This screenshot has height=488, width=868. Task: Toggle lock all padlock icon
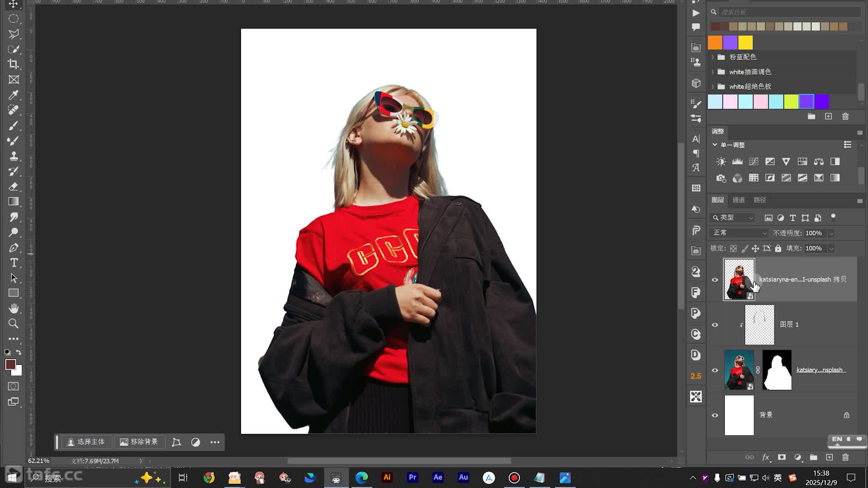click(778, 249)
